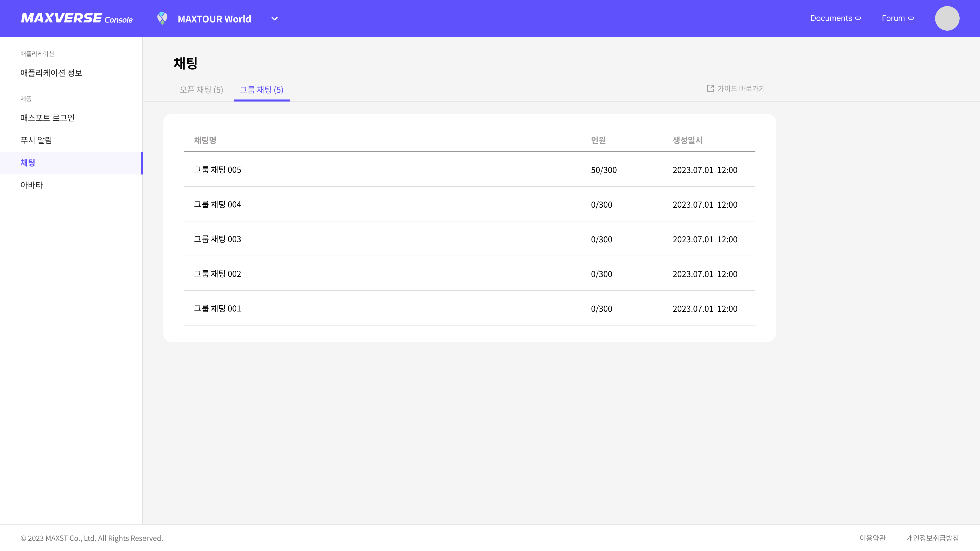Open the 그룹 채팅 001 row

click(x=470, y=308)
